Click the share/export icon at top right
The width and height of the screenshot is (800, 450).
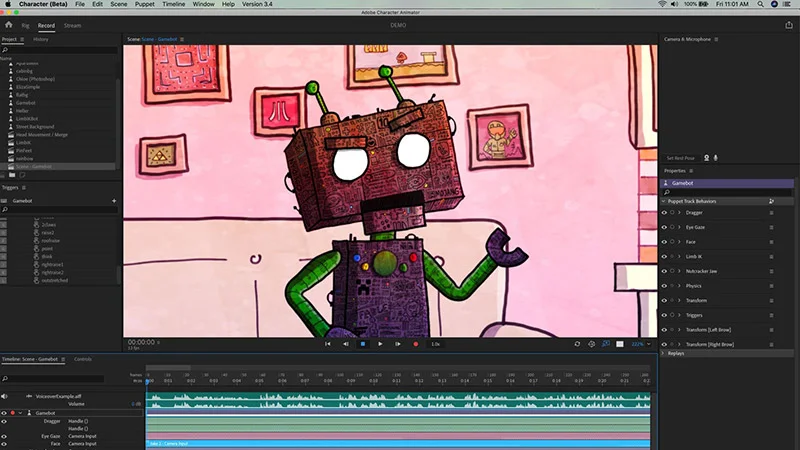[x=789, y=25]
